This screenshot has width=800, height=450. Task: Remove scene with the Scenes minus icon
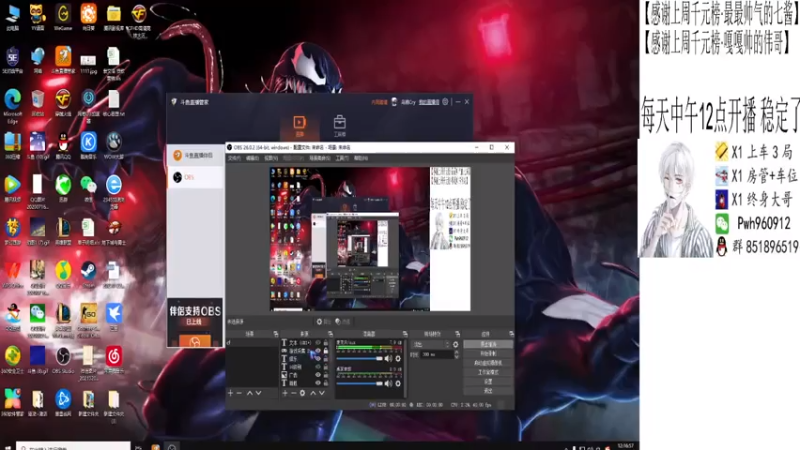(x=239, y=393)
